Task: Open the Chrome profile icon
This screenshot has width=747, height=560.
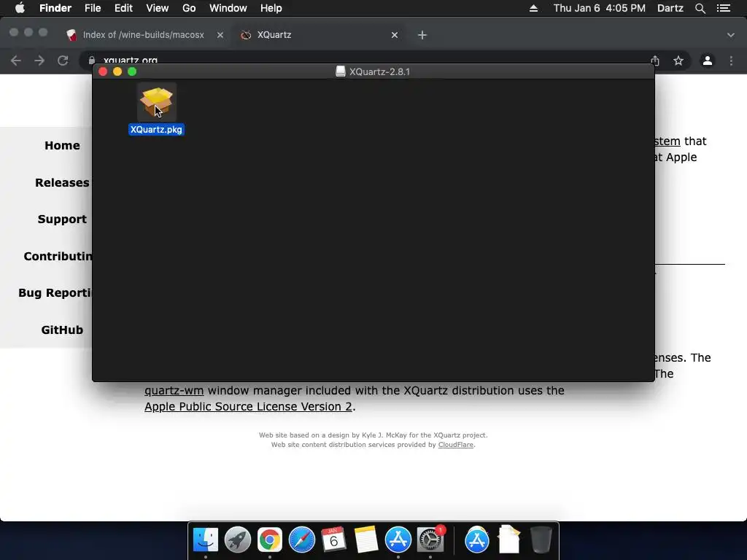Action: click(708, 61)
